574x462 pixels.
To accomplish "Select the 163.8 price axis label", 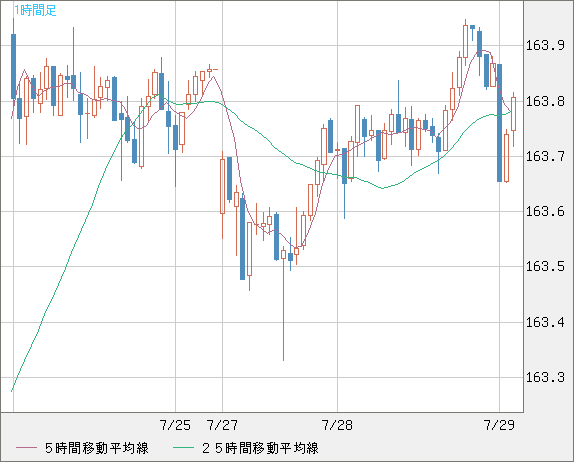I will 545,101.
